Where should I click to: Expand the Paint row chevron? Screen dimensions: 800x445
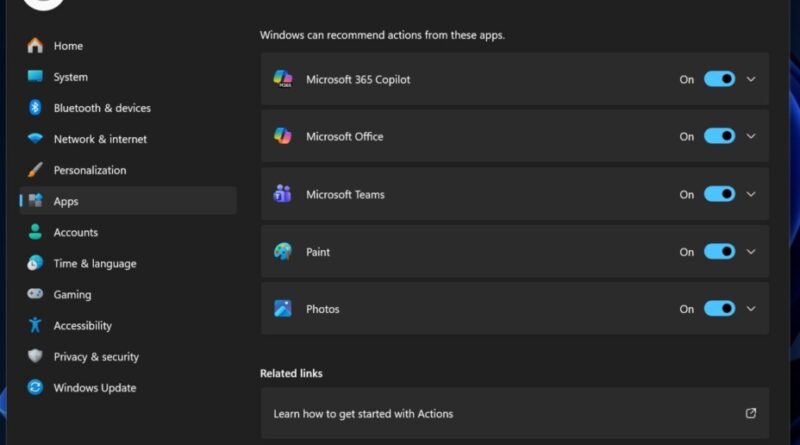pos(751,252)
